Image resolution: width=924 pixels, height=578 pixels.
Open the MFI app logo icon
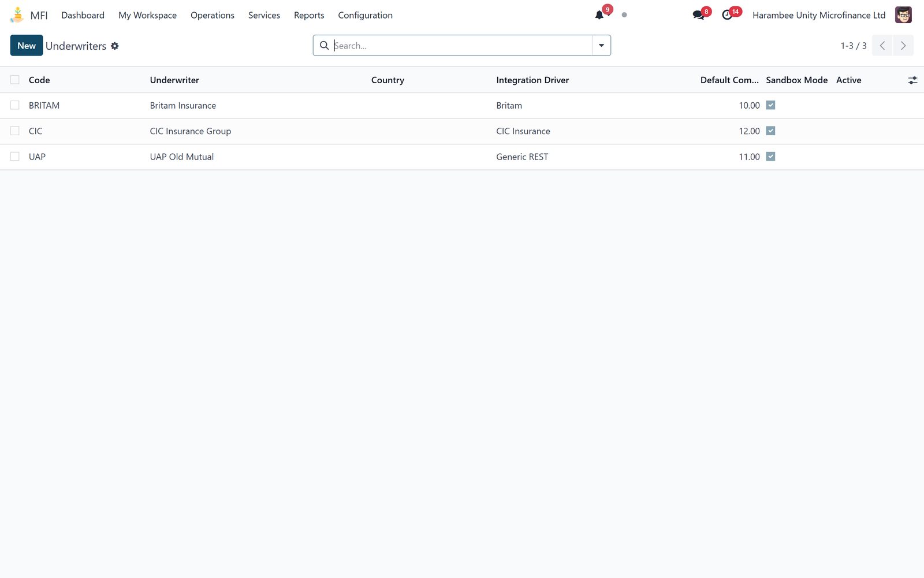coord(17,15)
